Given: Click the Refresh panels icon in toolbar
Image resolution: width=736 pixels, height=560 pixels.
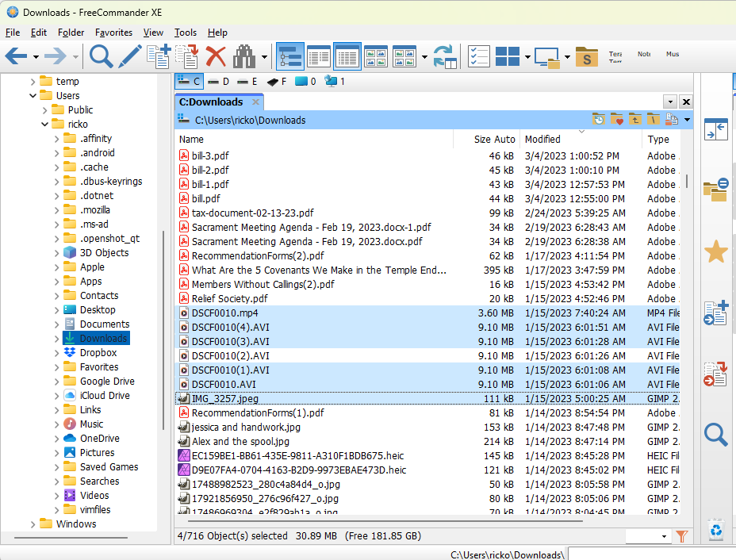Looking at the screenshot, I should [445, 56].
